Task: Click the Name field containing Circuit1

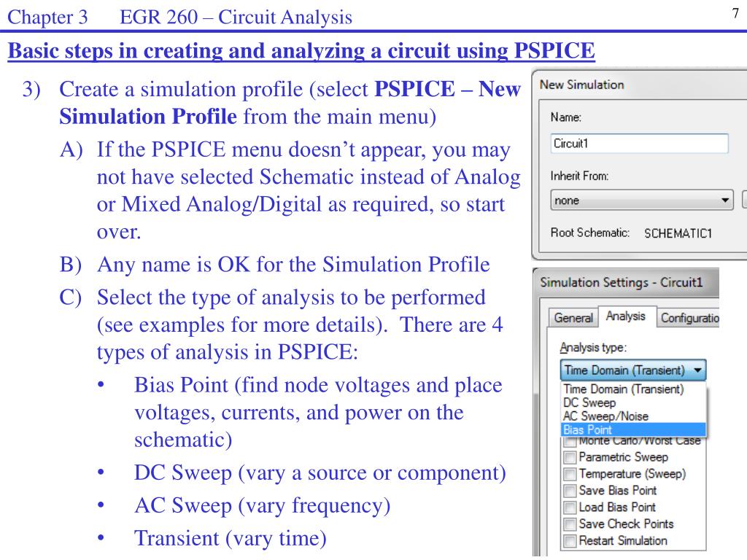Action: [639, 144]
